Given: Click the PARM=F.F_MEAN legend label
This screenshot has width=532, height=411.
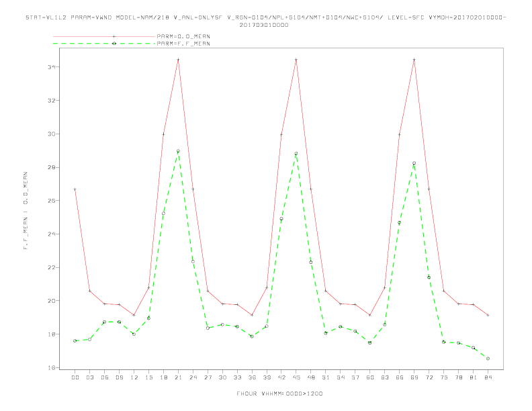Looking at the screenshot, I should click(183, 44).
